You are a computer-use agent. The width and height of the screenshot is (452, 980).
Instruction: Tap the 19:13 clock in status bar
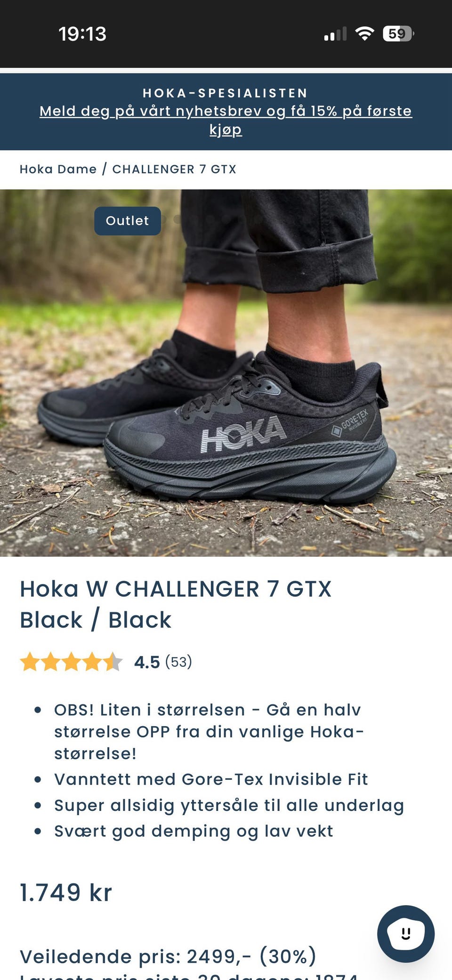pyautogui.click(x=82, y=34)
